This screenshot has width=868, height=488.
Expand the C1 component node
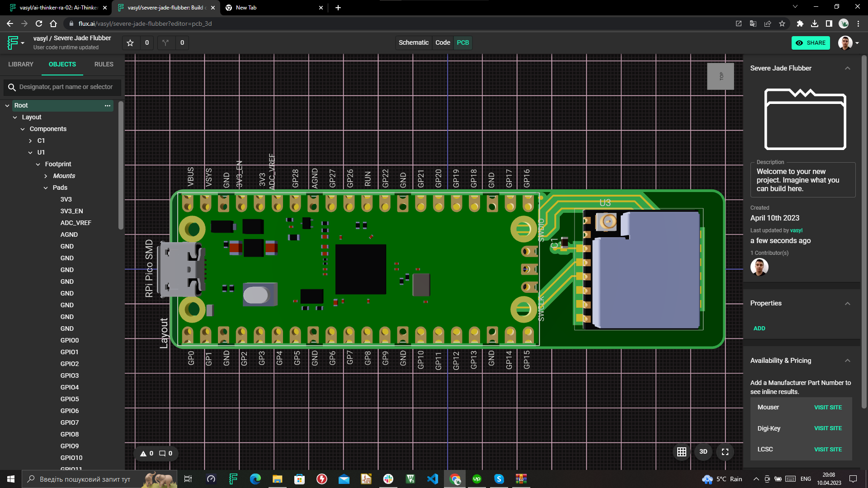pyautogui.click(x=30, y=141)
